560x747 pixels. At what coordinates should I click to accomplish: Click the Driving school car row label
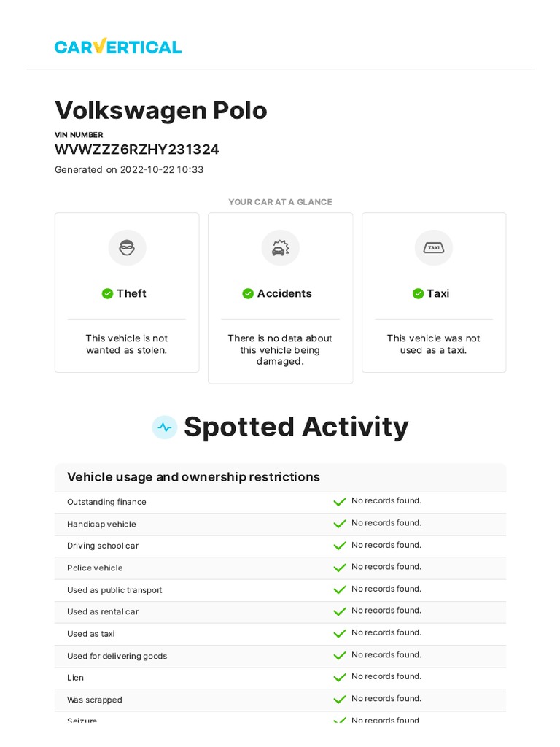tap(103, 546)
